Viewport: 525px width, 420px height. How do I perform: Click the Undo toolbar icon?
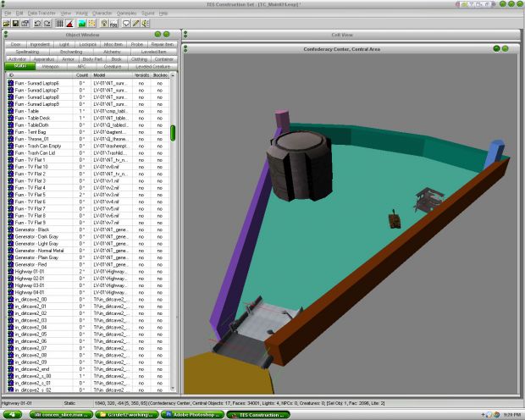(x=37, y=23)
